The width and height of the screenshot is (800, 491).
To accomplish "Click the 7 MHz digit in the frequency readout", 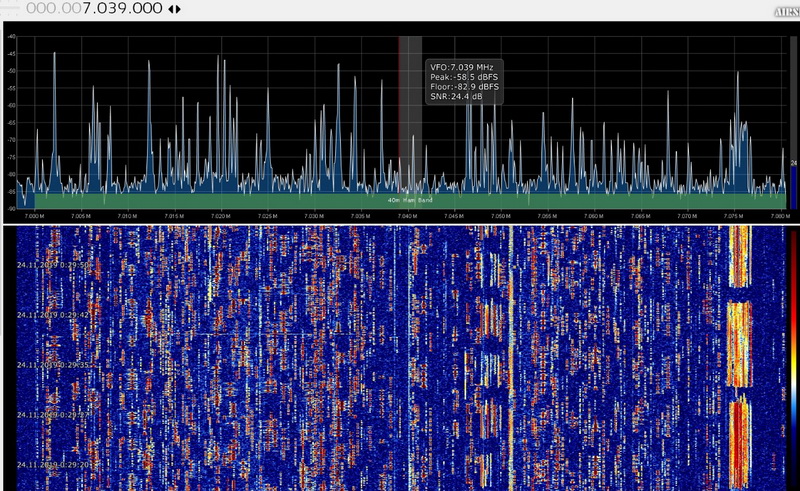I will coord(86,8).
